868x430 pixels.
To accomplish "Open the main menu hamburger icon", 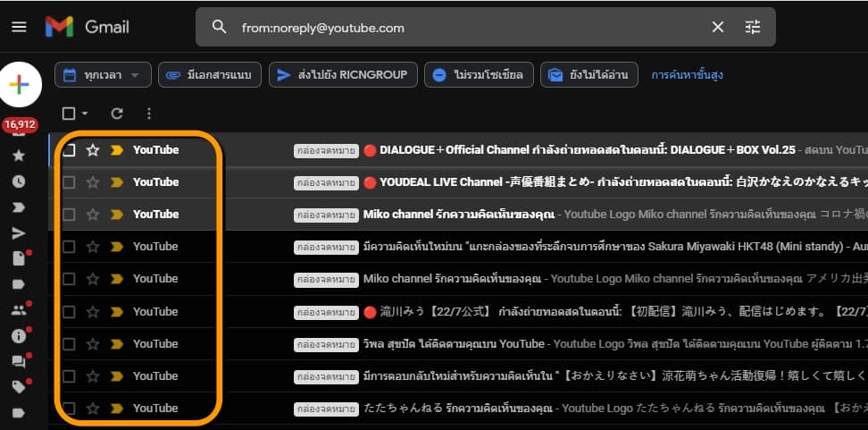I will tap(19, 27).
